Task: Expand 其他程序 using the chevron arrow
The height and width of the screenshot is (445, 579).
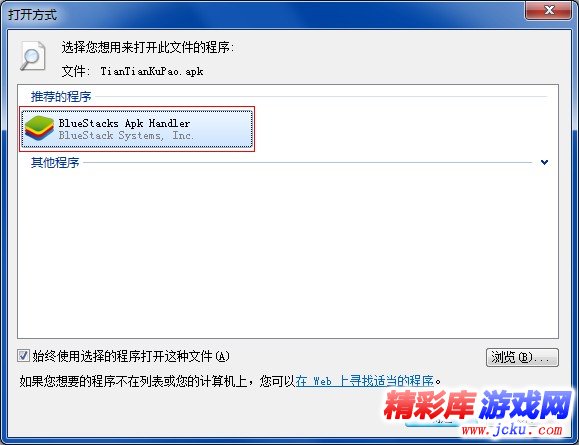Action: click(x=544, y=162)
